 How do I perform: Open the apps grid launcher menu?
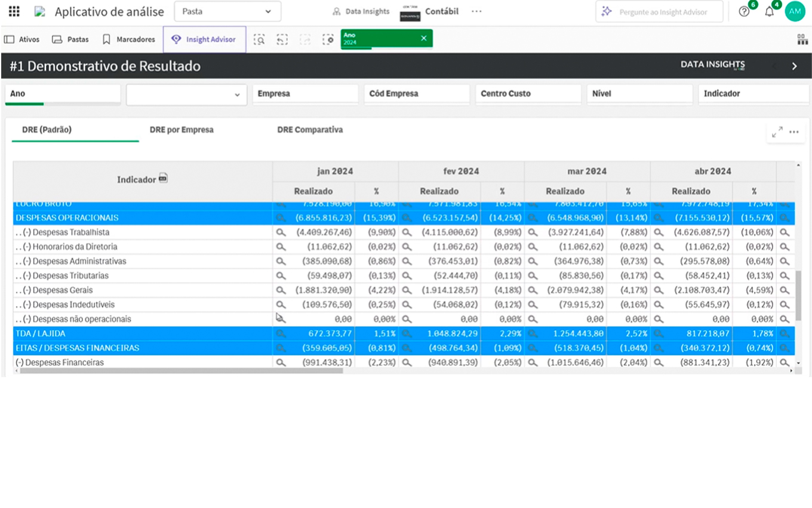14,11
